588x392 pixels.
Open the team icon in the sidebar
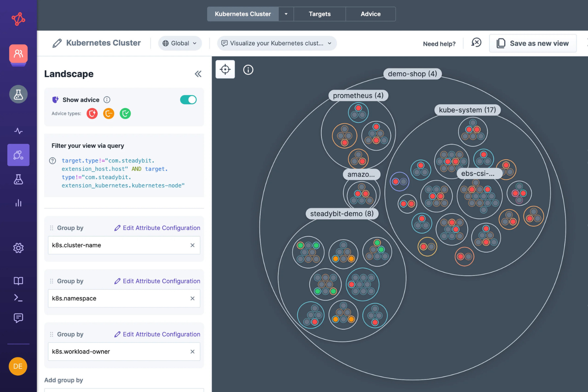coord(18,54)
